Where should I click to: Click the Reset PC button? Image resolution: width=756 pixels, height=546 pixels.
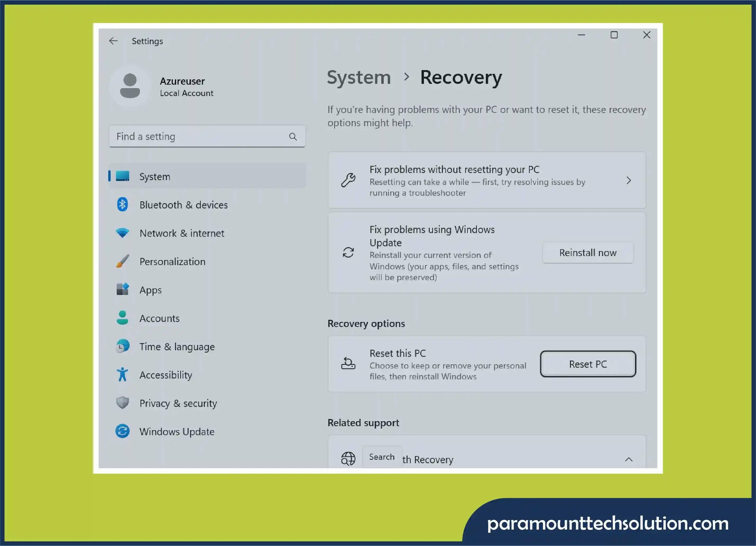point(588,364)
